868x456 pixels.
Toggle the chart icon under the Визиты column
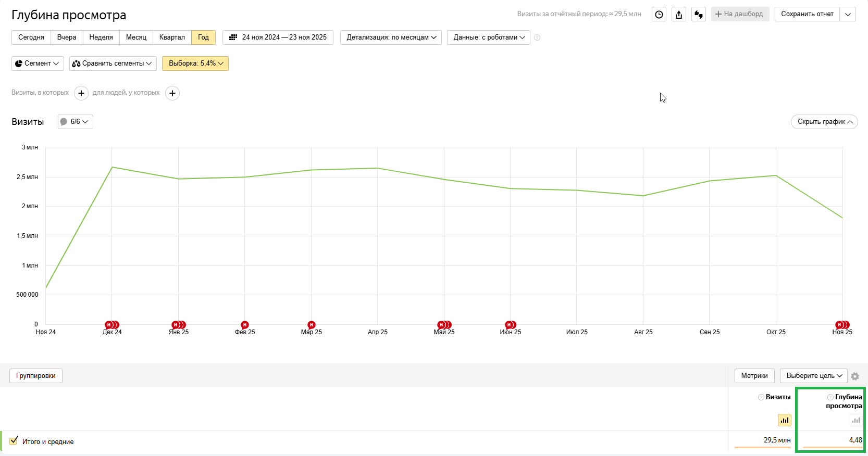coord(785,420)
